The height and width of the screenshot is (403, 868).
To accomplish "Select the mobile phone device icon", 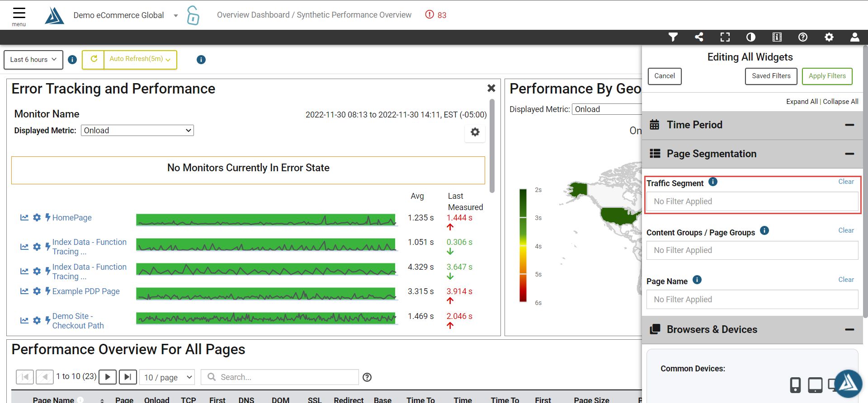I will pos(795,385).
